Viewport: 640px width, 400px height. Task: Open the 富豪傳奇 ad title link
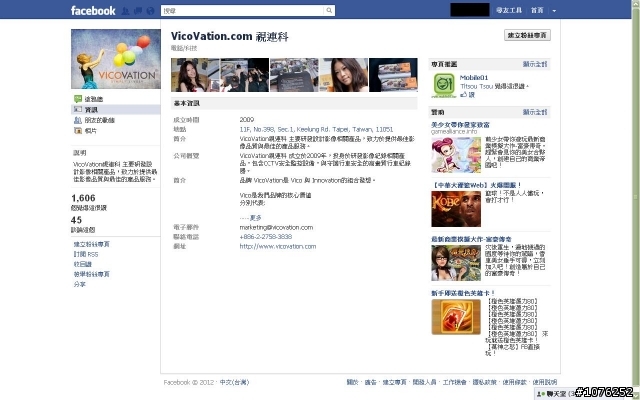(471, 239)
